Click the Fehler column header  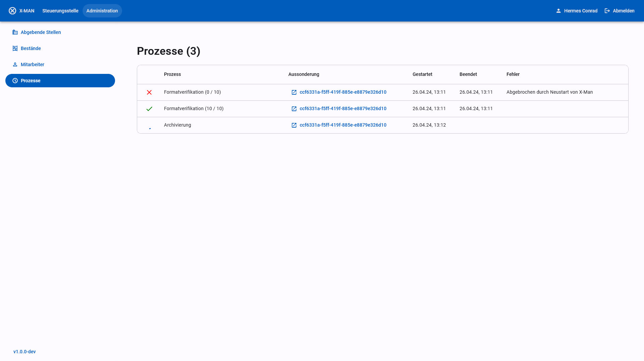[513, 74]
